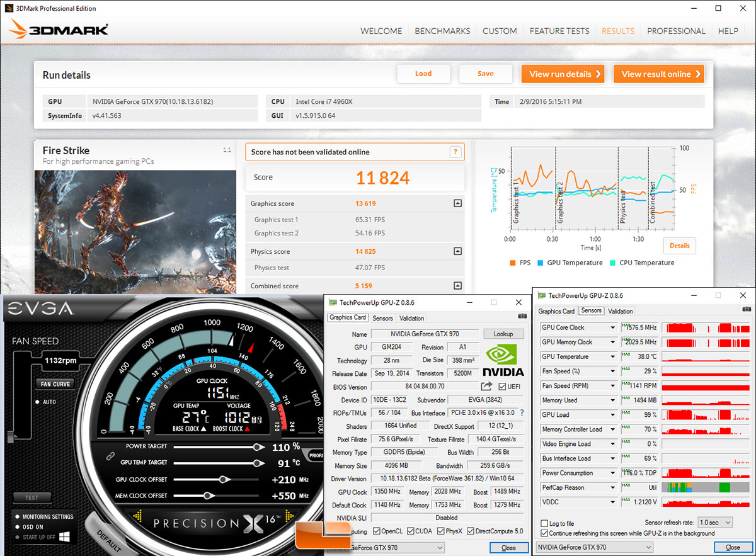Open the PerfCap Reason sensor dropdown
The width and height of the screenshot is (756, 556).
612,487
